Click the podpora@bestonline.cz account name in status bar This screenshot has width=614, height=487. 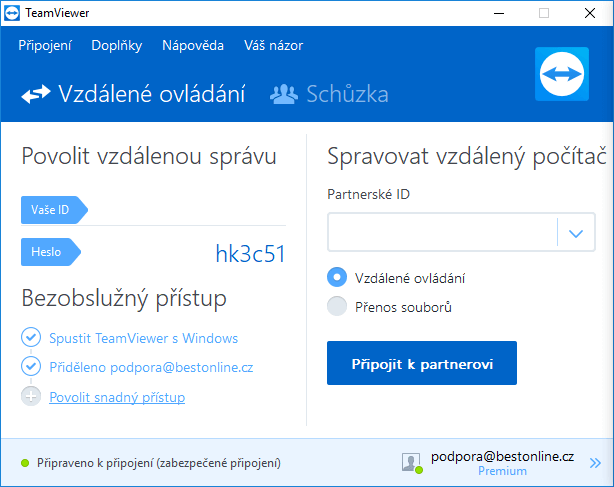click(502, 456)
